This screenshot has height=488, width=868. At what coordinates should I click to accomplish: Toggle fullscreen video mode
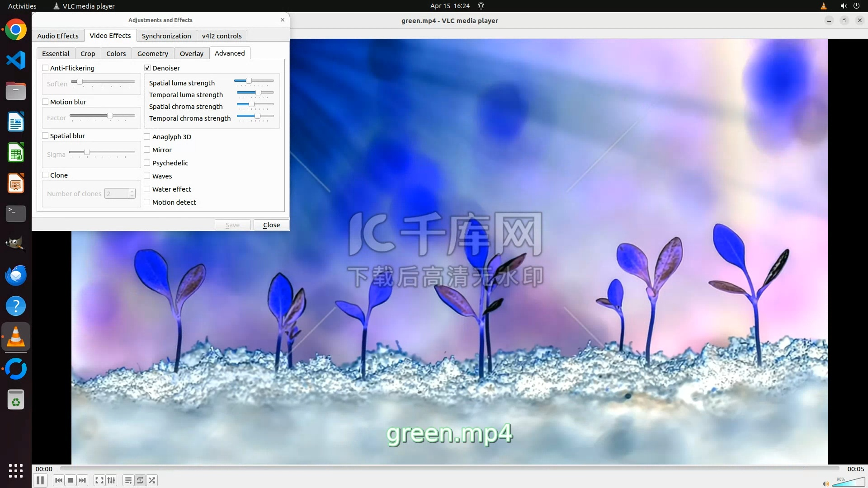pyautogui.click(x=99, y=480)
